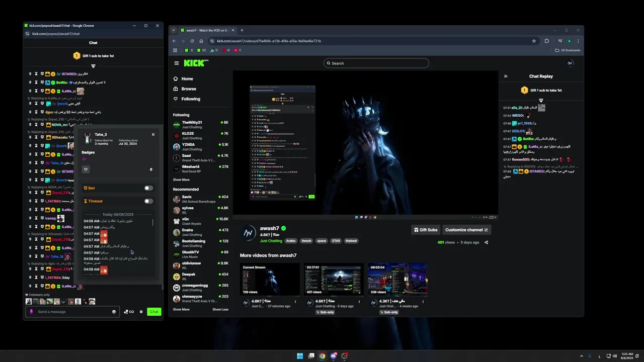This screenshot has height=362, width=644.
Task: Click Show More under Recommended list
Action: [181, 309]
